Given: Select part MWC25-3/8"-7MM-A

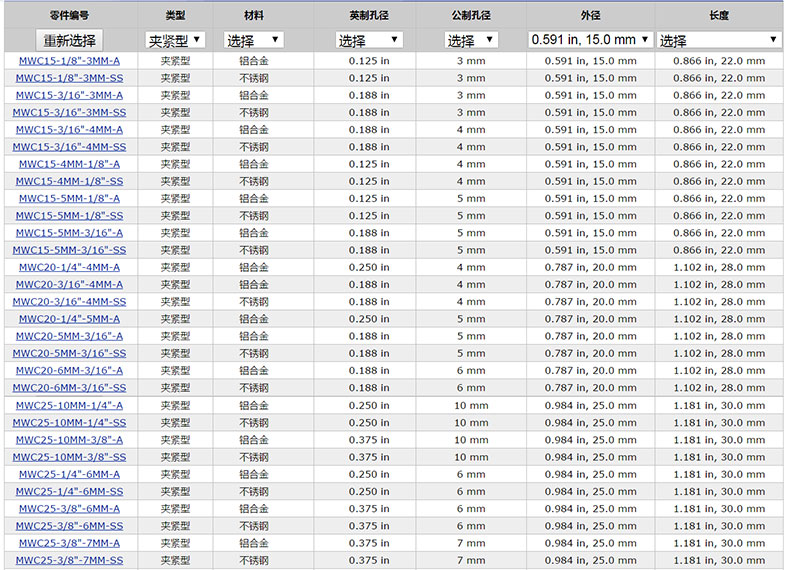Looking at the screenshot, I should click(x=69, y=543).
